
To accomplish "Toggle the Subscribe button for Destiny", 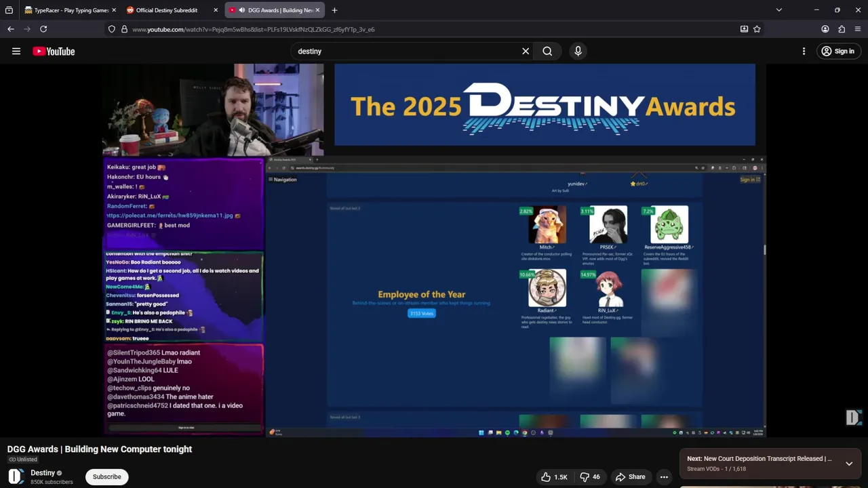I will [106, 476].
